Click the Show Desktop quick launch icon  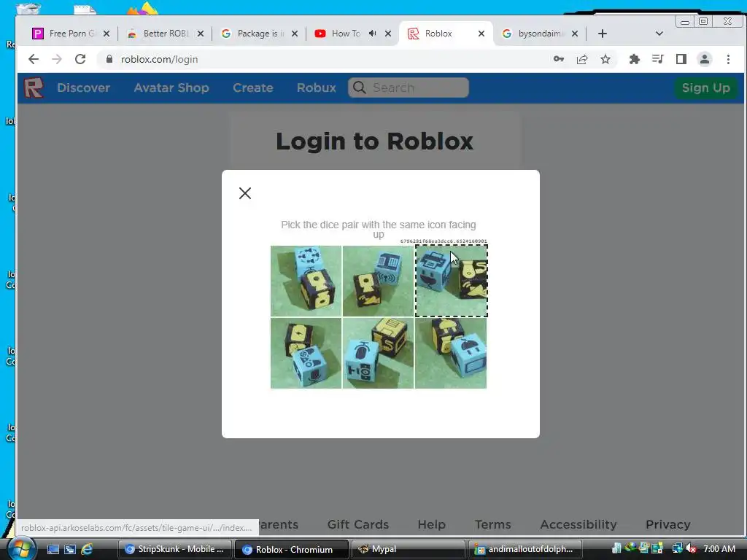click(x=53, y=549)
